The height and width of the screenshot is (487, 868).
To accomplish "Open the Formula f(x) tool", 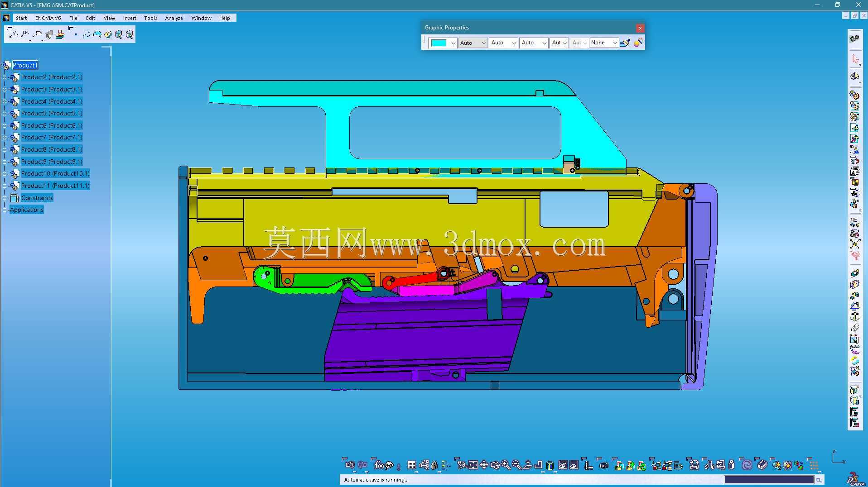I will click(x=379, y=465).
